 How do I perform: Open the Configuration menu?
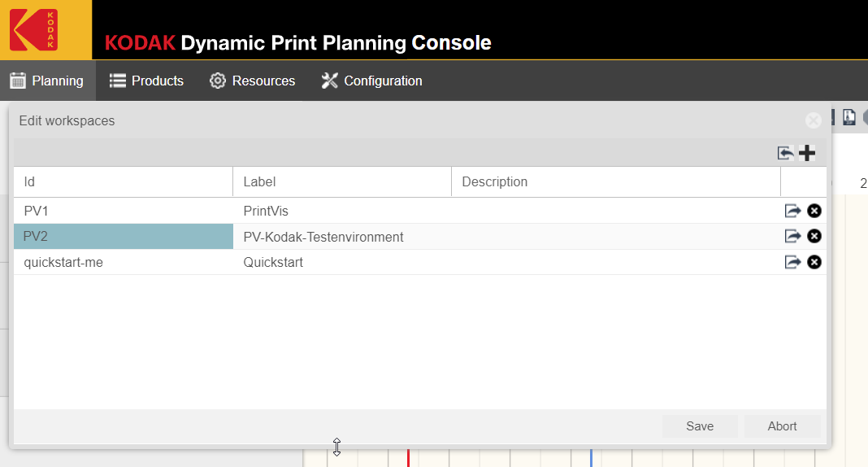coord(372,81)
